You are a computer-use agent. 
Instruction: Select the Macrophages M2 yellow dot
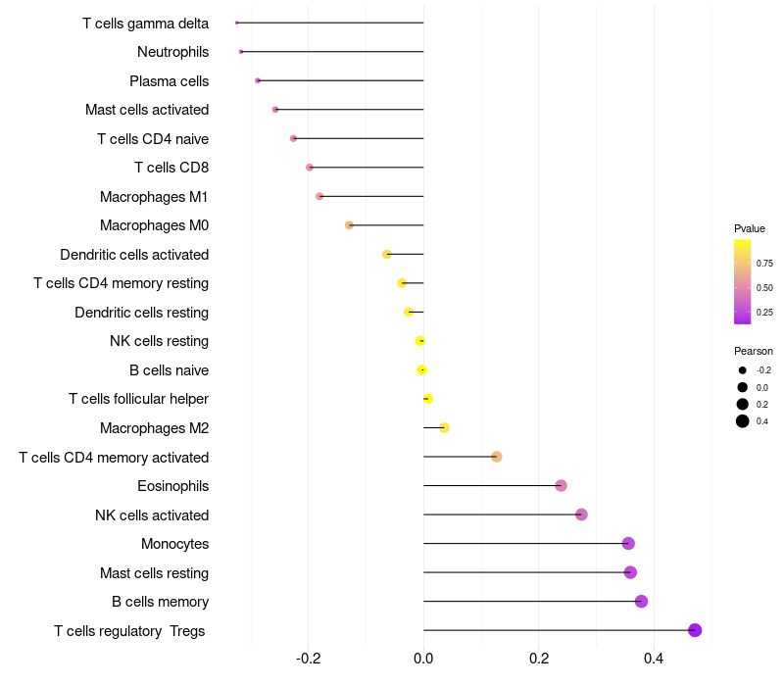(444, 428)
